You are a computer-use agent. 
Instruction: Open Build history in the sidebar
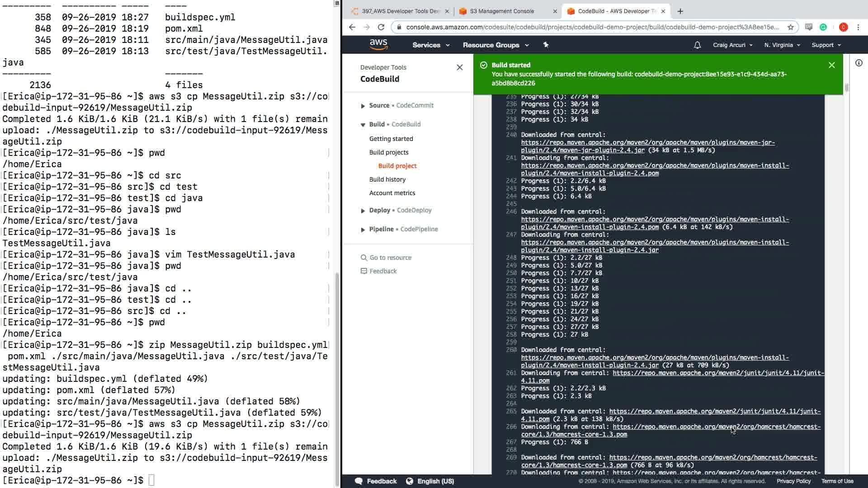click(x=387, y=179)
